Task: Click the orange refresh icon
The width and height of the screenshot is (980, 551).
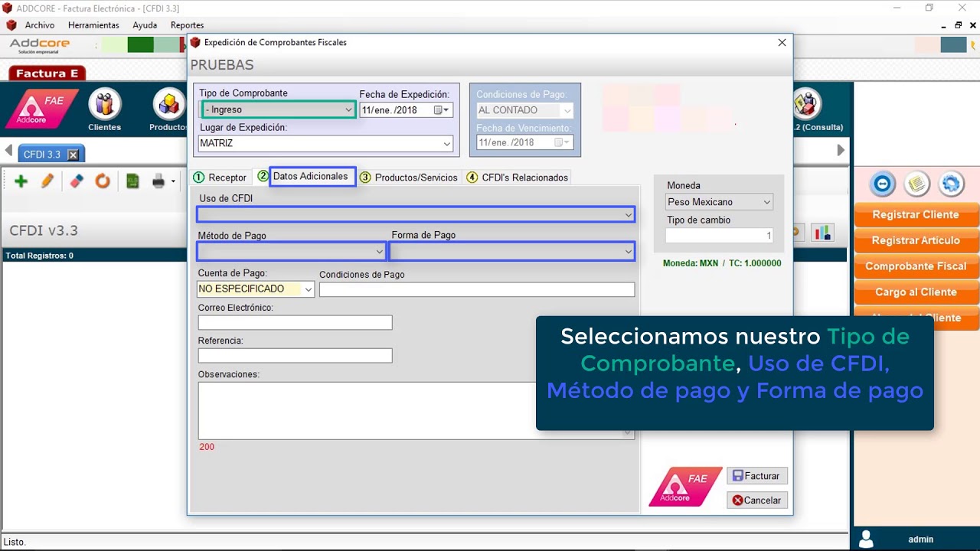Action: tap(103, 181)
